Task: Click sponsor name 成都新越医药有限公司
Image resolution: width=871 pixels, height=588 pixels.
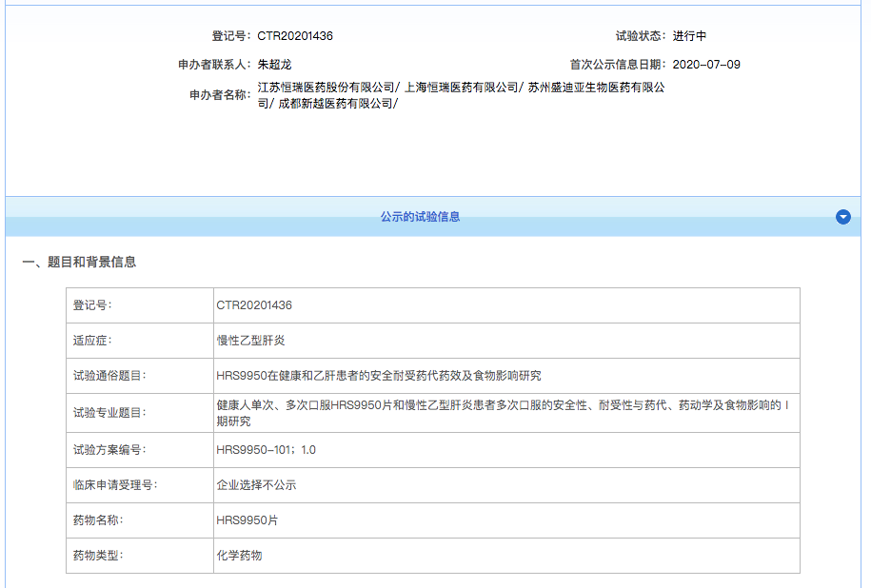Action: coord(335,104)
